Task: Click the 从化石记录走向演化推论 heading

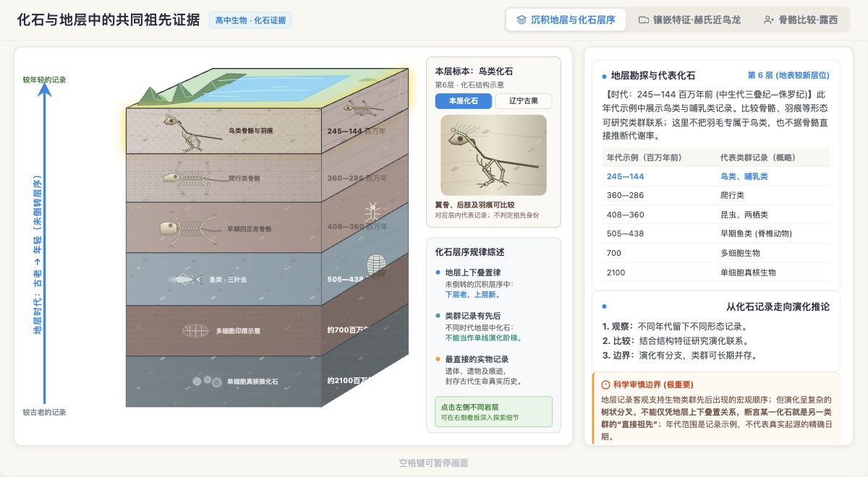Action: pyautogui.click(x=778, y=306)
